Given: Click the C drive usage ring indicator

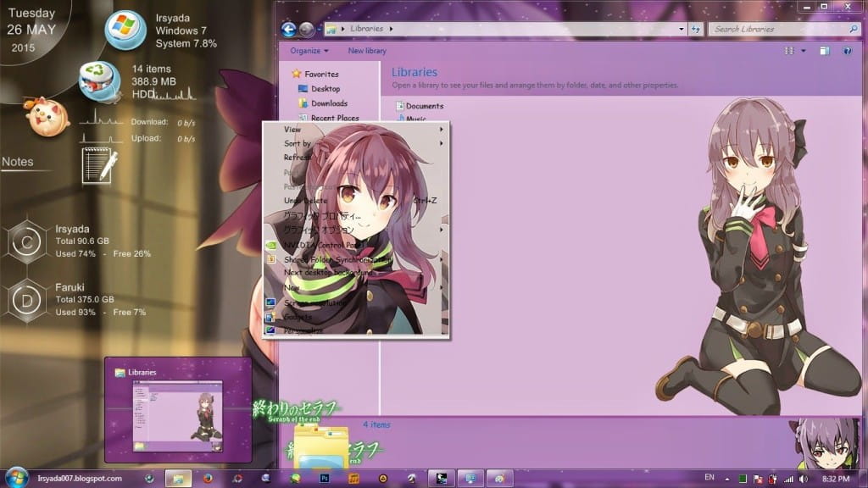Looking at the screenshot, I should tap(26, 243).
